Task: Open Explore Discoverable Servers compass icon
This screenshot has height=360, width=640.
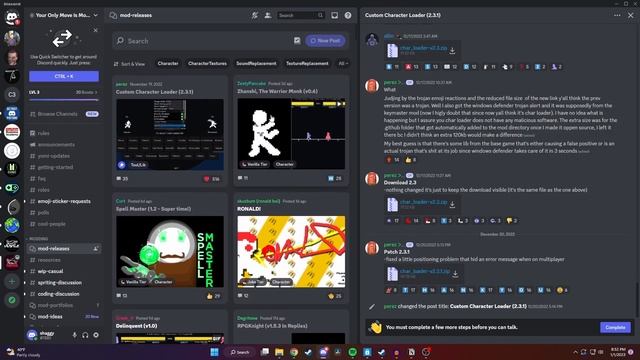Action: (12, 300)
